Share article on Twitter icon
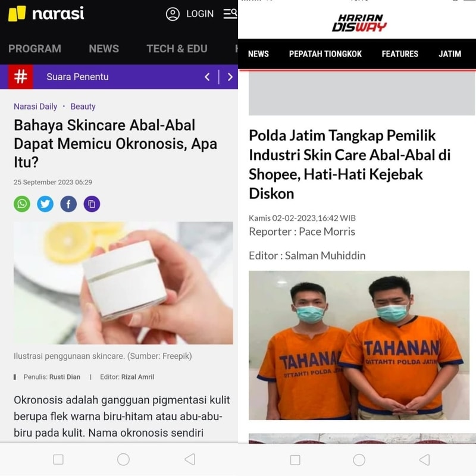The image size is (476, 476). (45, 203)
